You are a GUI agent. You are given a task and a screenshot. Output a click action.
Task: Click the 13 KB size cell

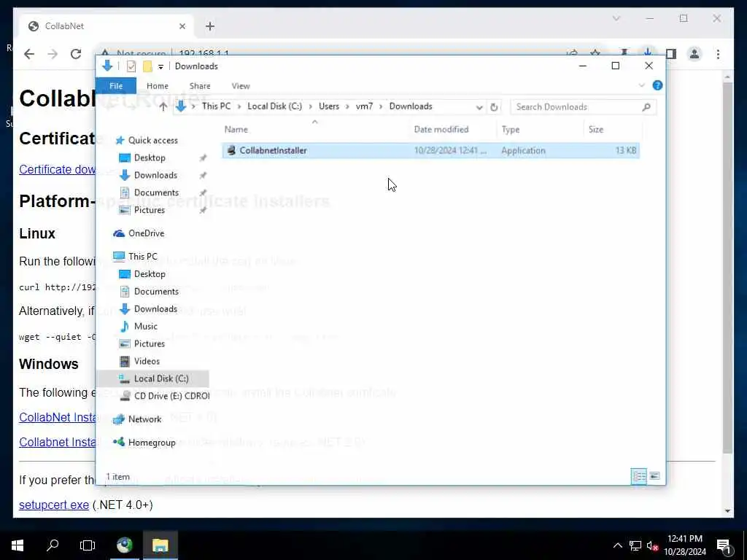[625, 150]
